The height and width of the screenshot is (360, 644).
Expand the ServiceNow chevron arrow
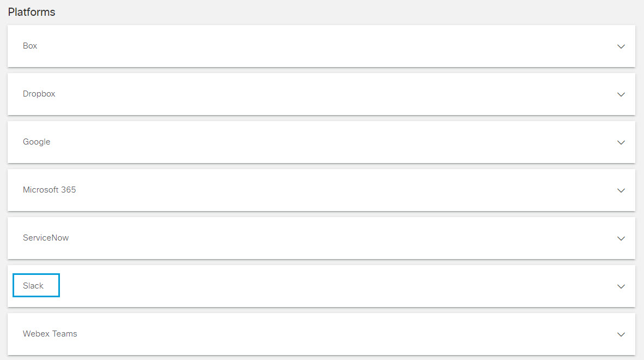(621, 239)
